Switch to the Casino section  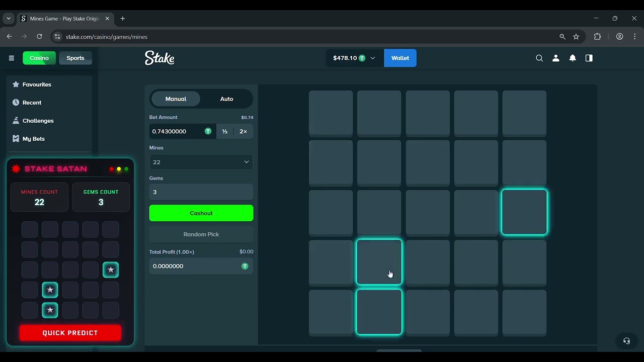click(x=39, y=58)
